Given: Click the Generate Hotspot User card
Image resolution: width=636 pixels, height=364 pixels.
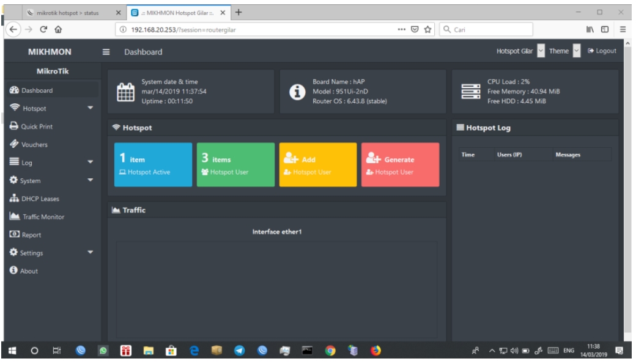Looking at the screenshot, I should pyautogui.click(x=401, y=164).
